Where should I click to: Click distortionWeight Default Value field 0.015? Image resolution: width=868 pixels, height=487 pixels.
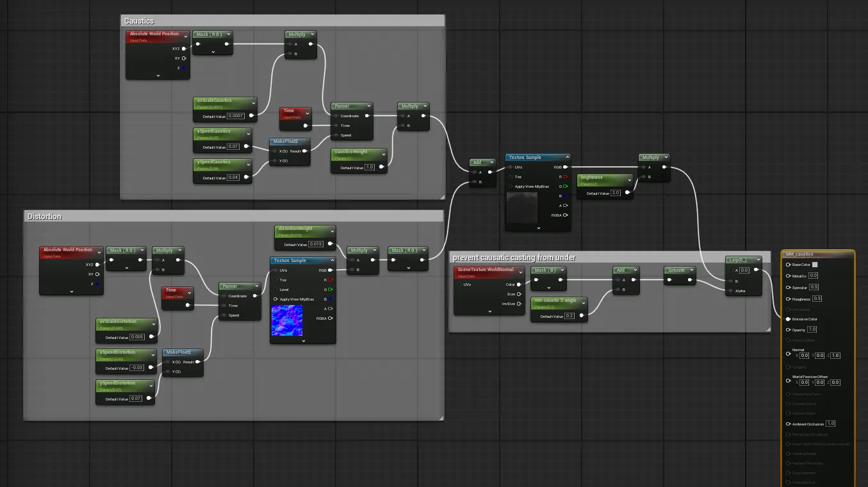(x=316, y=244)
